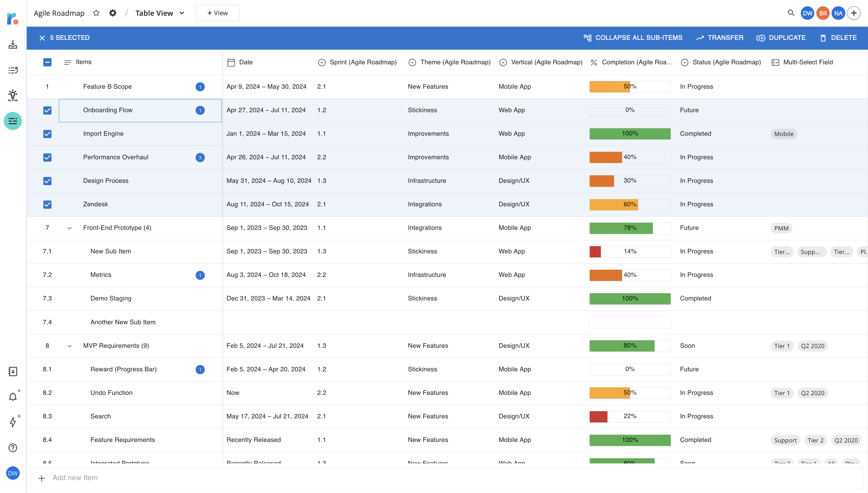Uncheck the Import Engine checkbox
Screen dimensions: 868x493
47,134
